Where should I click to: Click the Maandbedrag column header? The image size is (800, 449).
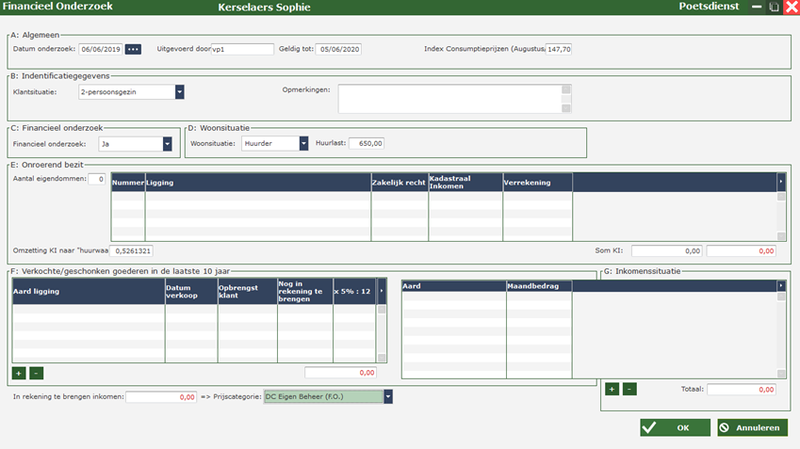click(539, 286)
